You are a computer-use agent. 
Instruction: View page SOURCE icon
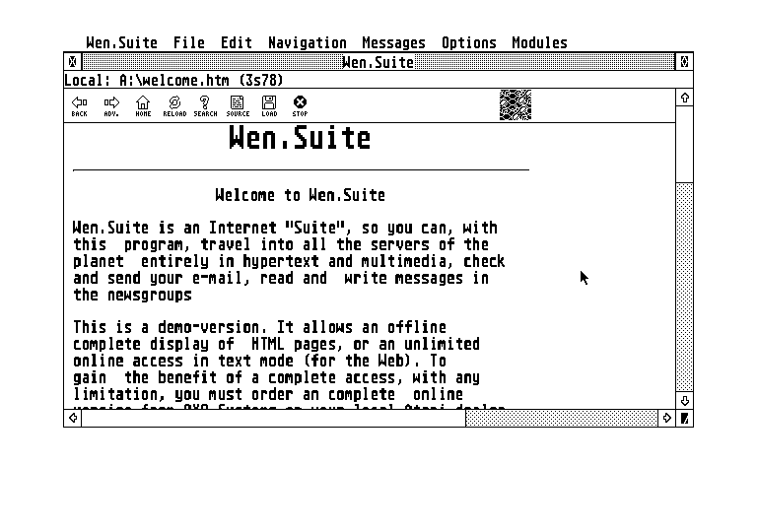(238, 105)
